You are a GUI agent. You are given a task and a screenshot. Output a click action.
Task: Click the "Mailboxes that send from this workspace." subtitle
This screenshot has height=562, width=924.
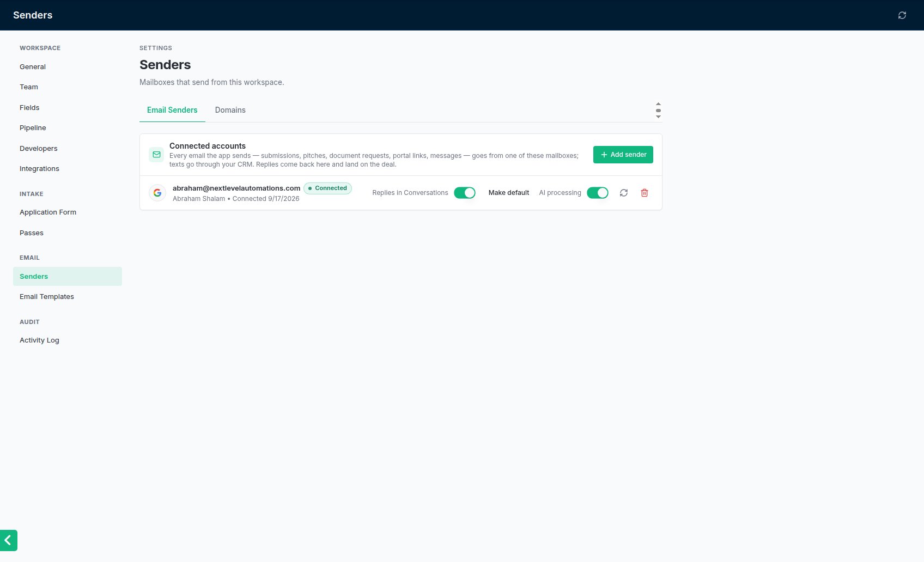[x=212, y=82]
